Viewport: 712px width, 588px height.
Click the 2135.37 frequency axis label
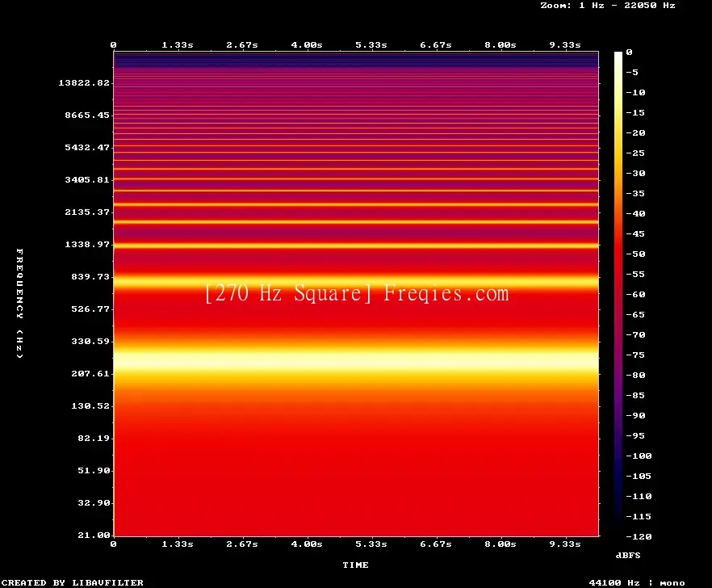87,212
